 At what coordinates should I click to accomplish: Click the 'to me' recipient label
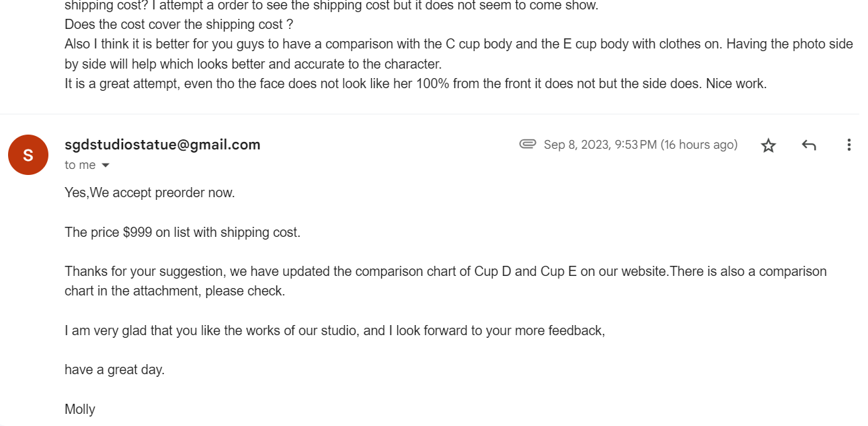tap(80, 166)
